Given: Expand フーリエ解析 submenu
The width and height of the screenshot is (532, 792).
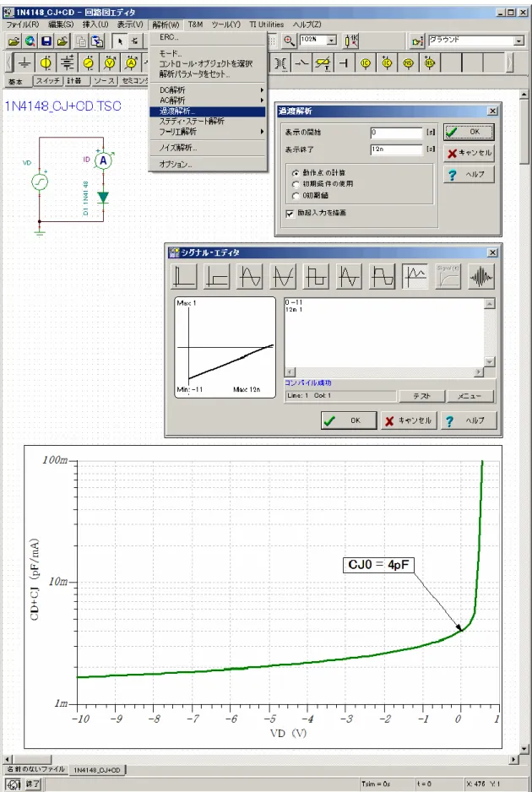Looking at the screenshot, I should click(208, 132).
